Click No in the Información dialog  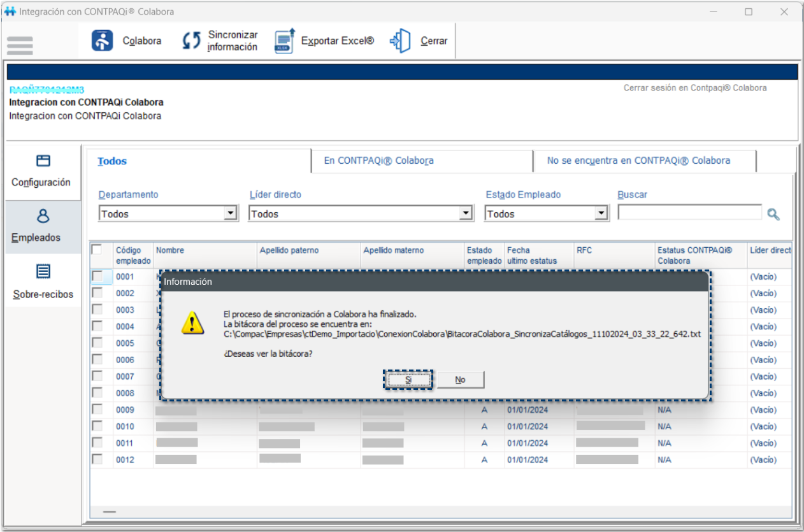(x=460, y=380)
